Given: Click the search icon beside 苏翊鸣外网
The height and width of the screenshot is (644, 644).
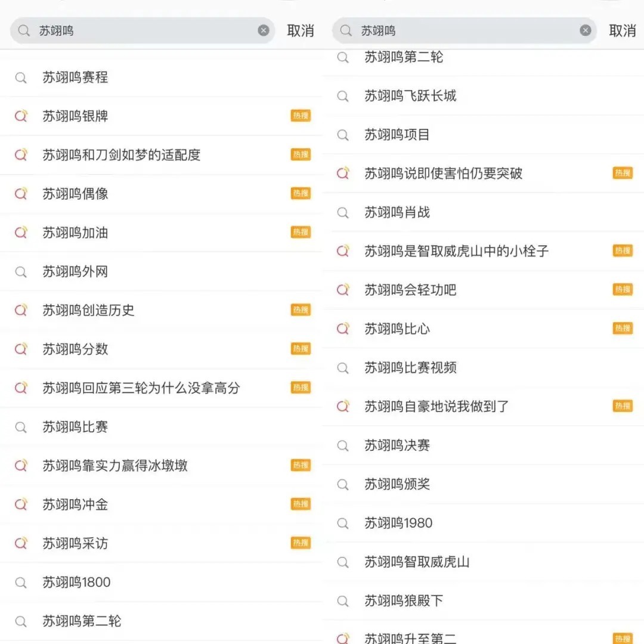Looking at the screenshot, I should tap(21, 272).
